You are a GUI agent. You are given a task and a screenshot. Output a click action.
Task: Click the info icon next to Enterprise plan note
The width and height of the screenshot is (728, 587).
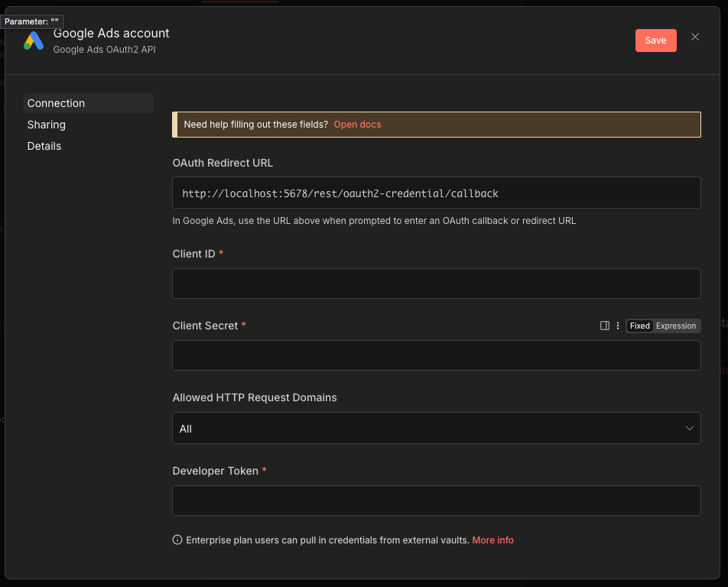(177, 540)
